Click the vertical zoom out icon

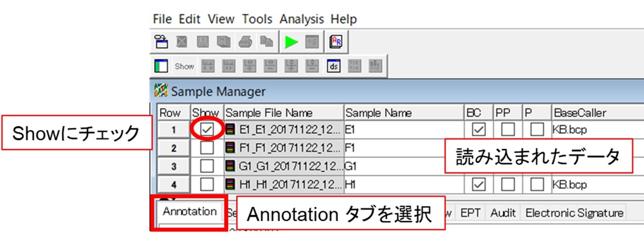[x=312, y=66]
